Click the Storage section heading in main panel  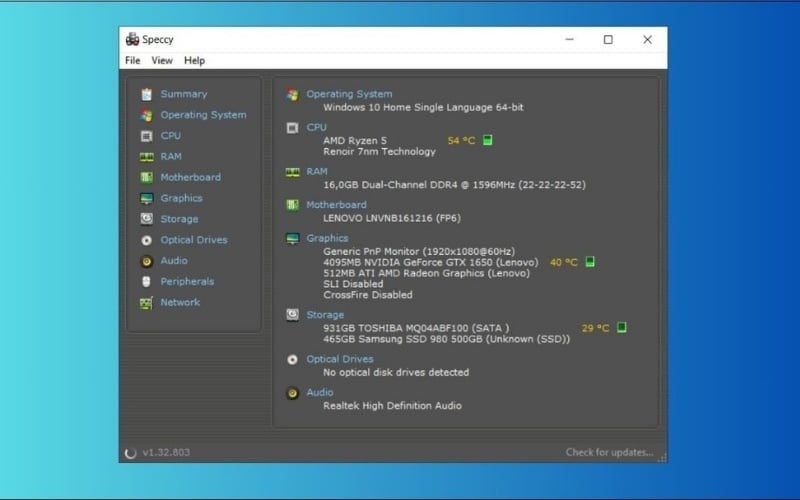point(325,314)
